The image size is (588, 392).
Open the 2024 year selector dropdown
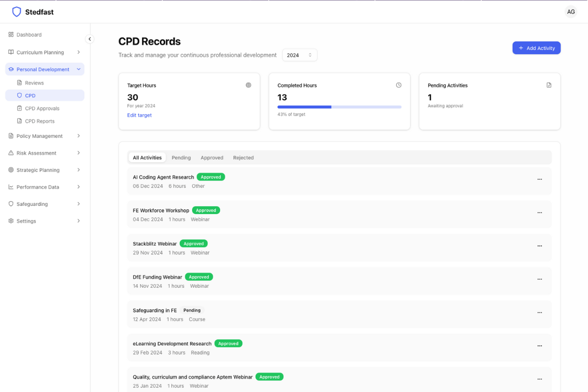[x=299, y=55]
